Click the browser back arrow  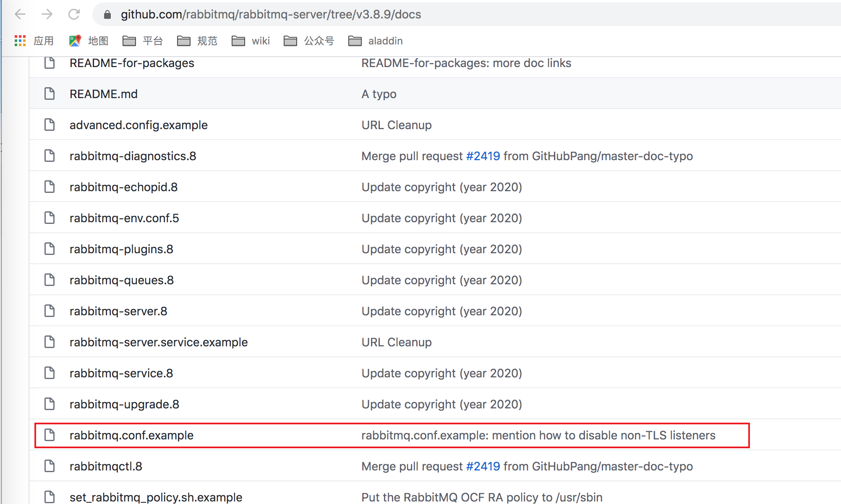(20, 14)
